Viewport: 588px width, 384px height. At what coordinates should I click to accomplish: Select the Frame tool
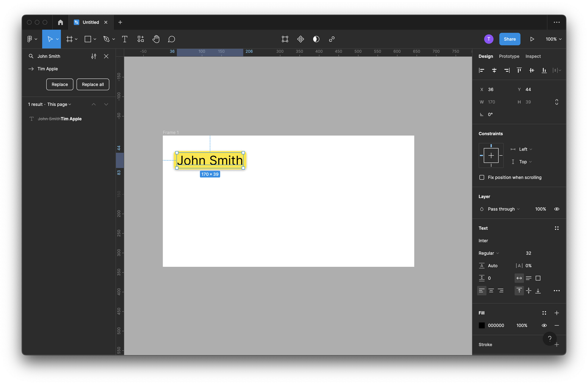point(69,39)
